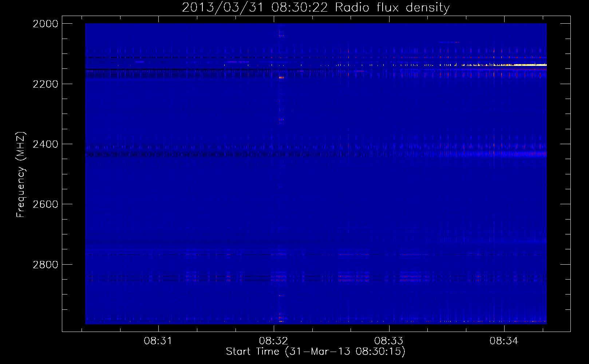Click the 'Frequency (MHZ)' y-axis title
This screenshot has width=589, height=364.
pos(21,174)
